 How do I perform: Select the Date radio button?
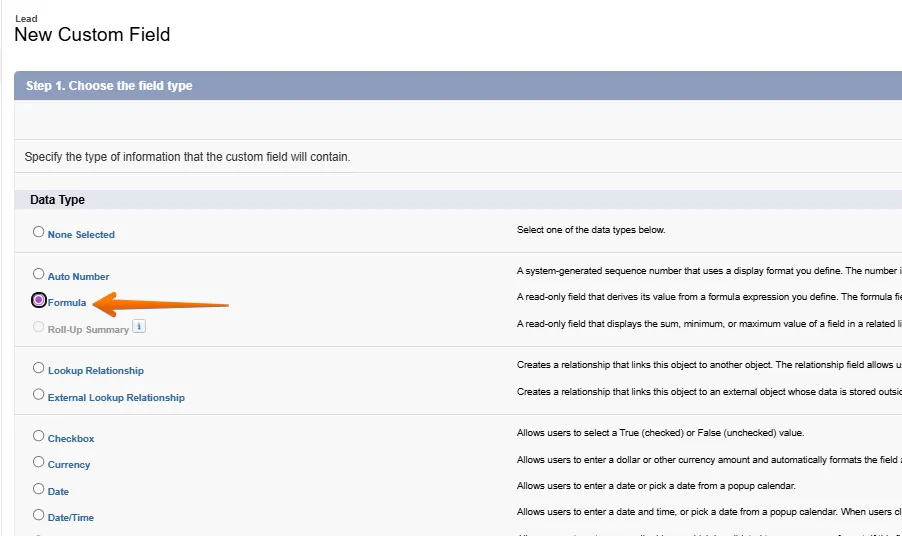coord(39,489)
